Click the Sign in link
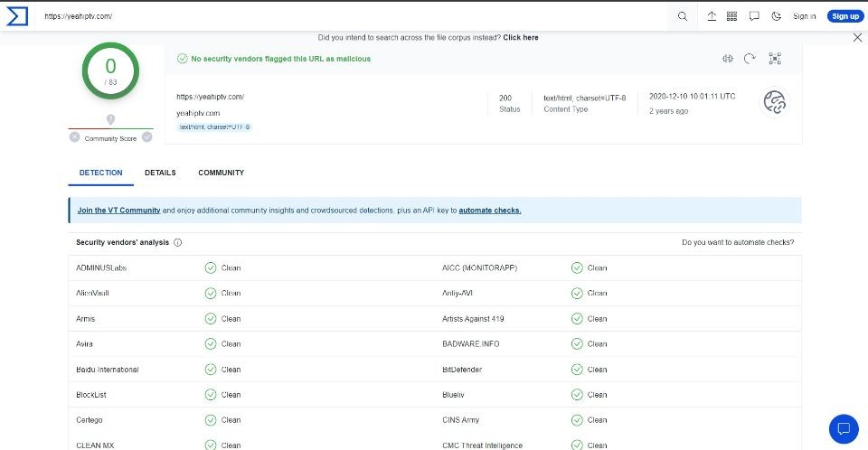Screen dimensions: 868x450 [x=805, y=16]
